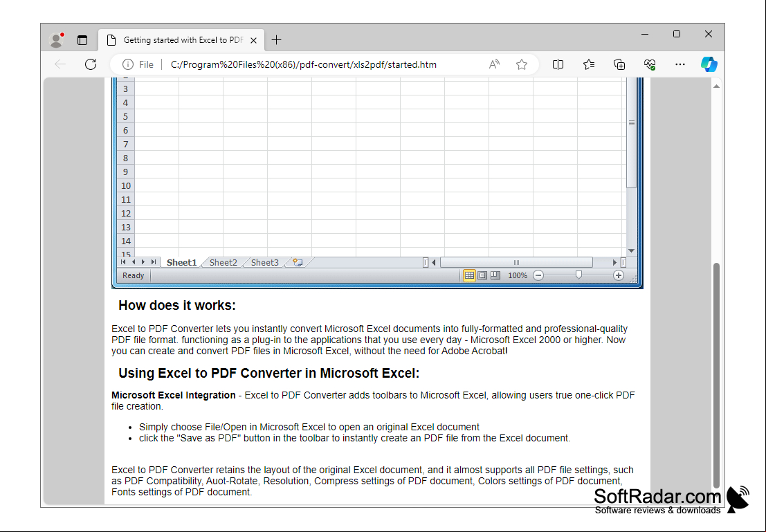Close the 'Getting started with Excel to PDF' tab
The height and width of the screenshot is (532, 766).
pyautogui.click(x=253, y=41)
